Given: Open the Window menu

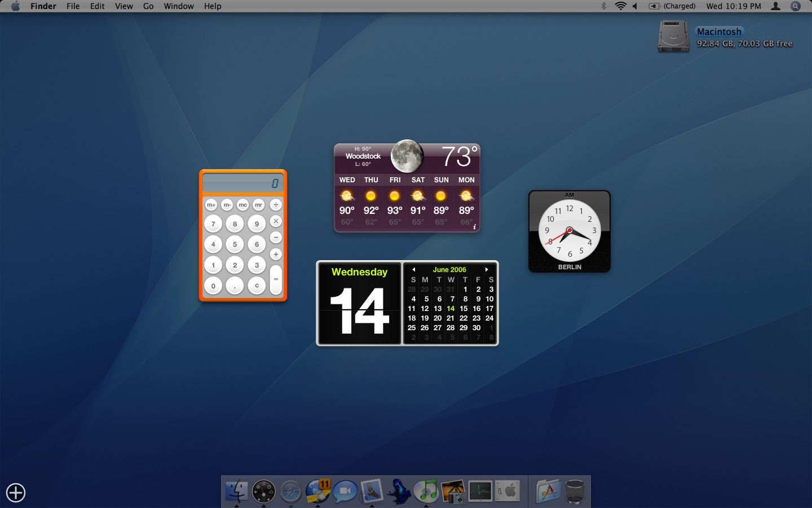Looking at the screenshot, I should [179, 6].
